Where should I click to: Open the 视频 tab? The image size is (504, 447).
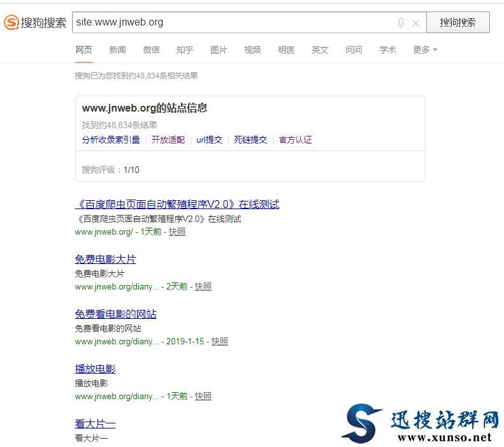(x=252, y=50)
